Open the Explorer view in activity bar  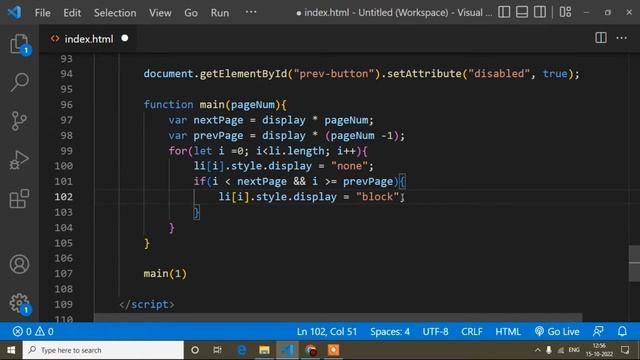click(x=19, y=44)
